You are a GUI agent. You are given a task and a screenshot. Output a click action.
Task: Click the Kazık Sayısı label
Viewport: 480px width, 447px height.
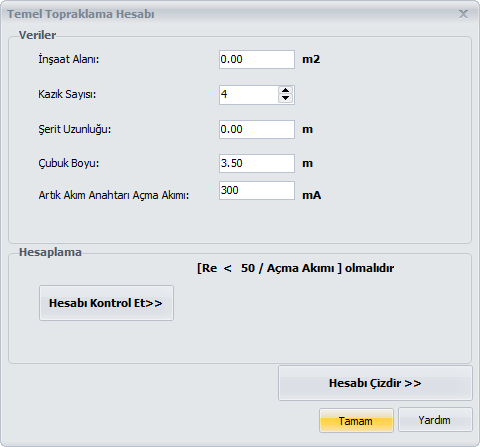[x=67, y=94]
